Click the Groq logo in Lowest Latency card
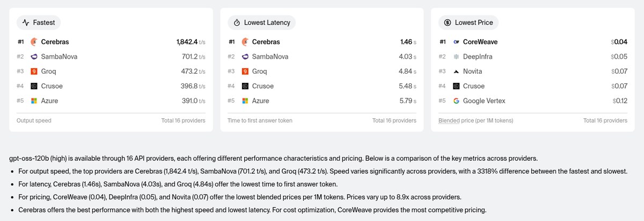The image size is (644, 221). (245, 71)
